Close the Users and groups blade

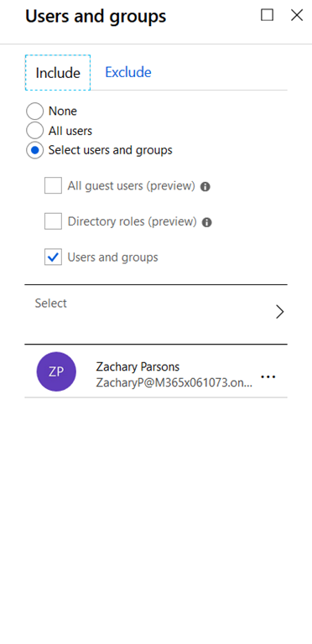[x=297, y=15]
